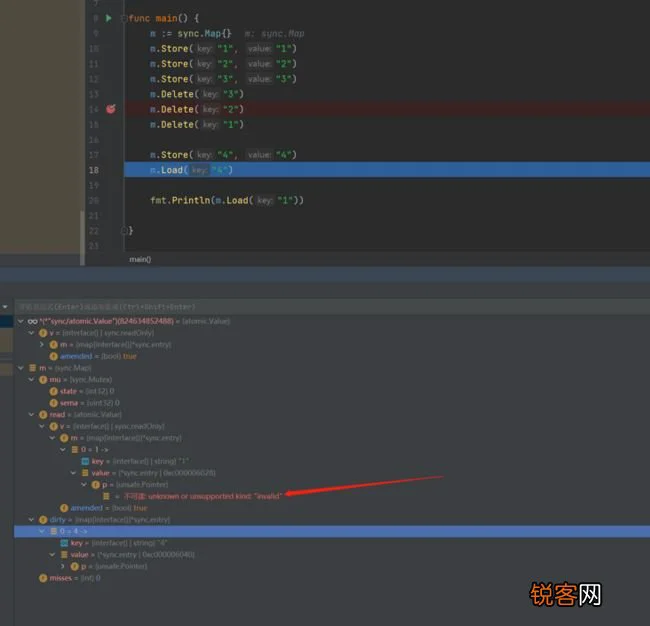Click field icon of collapsed p under dirty
Image resolution: width=650 pixels, height=626 pixels.
(x=75, y=566)
